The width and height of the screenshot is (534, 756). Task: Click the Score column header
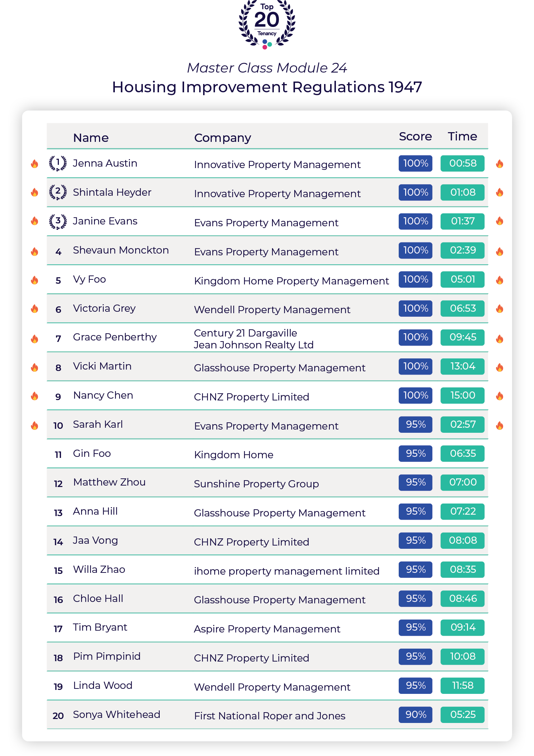click(415, 136)
